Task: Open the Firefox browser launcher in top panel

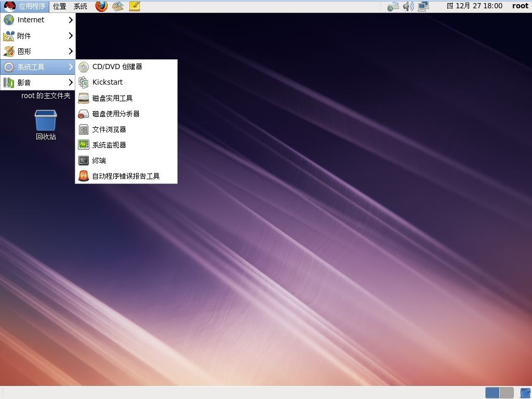Action: coord(101,6)
